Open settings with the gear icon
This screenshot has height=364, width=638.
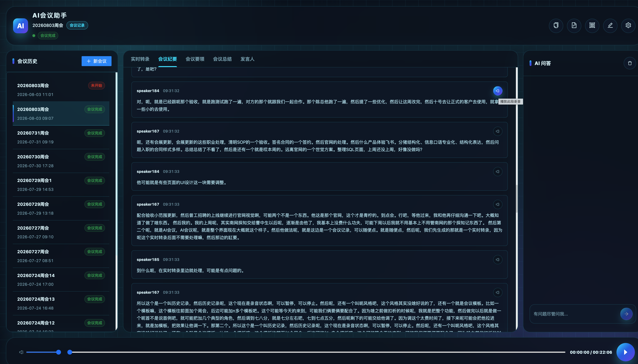pyautogui.click(x=628, y=25)
